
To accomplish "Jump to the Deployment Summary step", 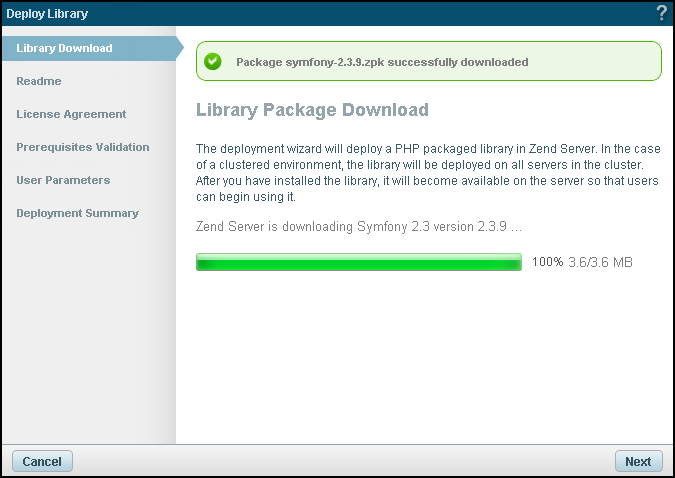I will coord(77,213).
